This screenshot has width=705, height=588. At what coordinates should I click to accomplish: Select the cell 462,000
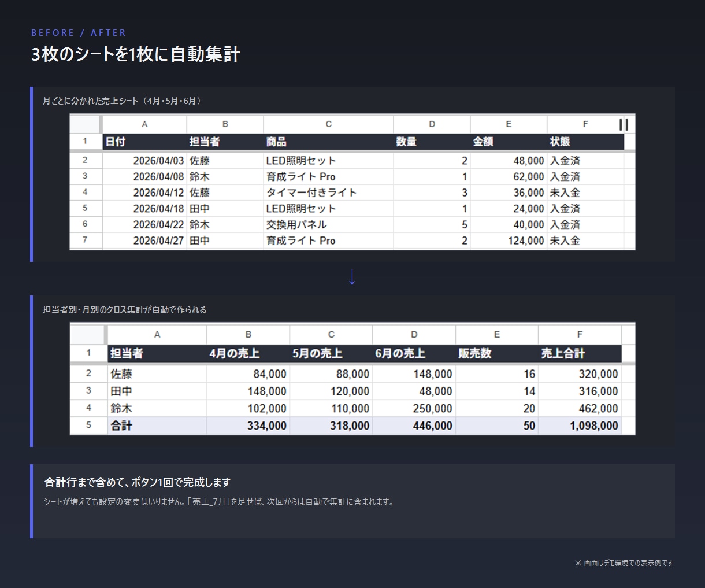[x=580, y=408]
